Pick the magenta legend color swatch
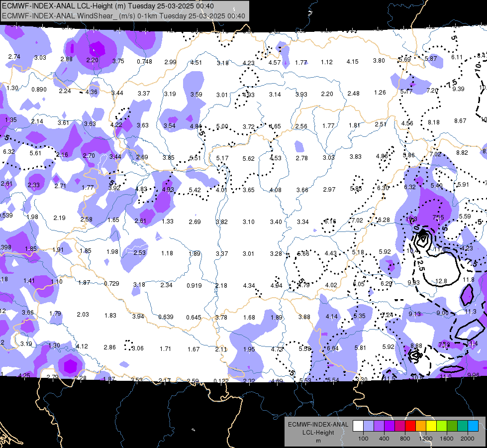 400,426
